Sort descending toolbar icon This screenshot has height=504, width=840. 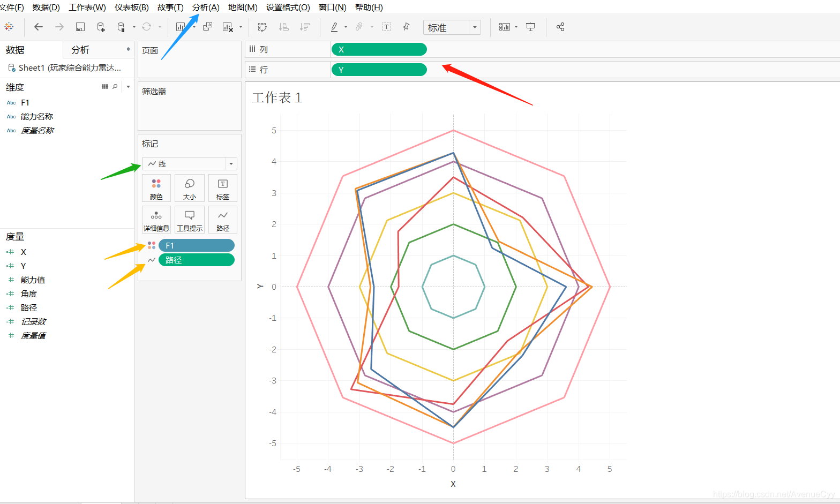click(305, 27)
